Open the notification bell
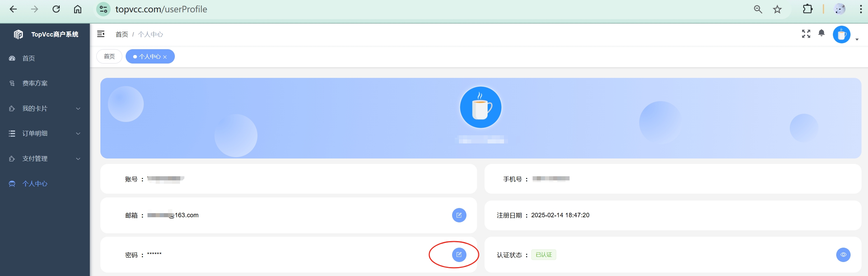868x276 pixels. [821, 33]
